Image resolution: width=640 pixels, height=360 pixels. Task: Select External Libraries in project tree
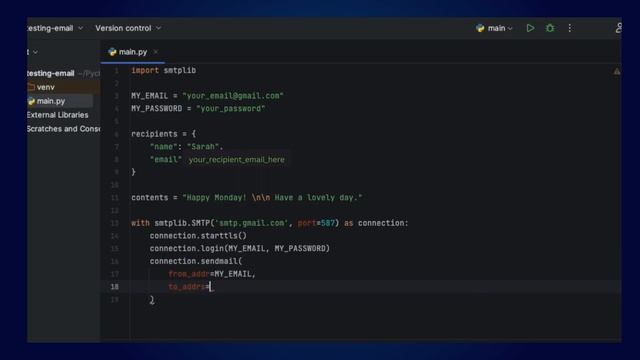(57, 115)
